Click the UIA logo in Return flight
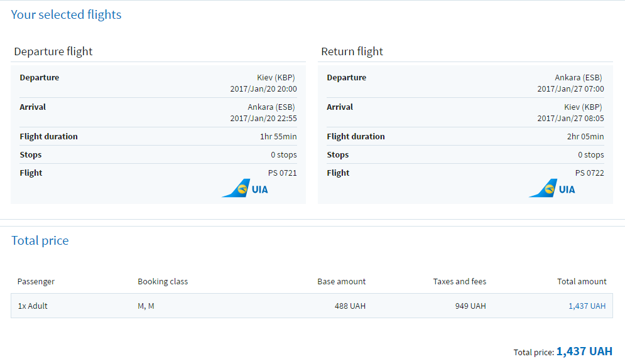 (x=552, y=188)
